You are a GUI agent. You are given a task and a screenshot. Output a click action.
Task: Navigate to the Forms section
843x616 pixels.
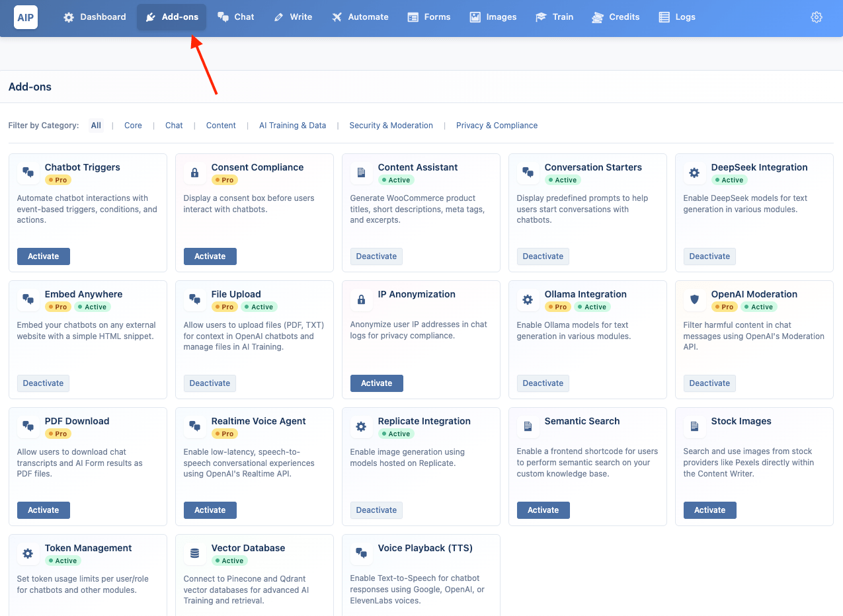(429, 17)
